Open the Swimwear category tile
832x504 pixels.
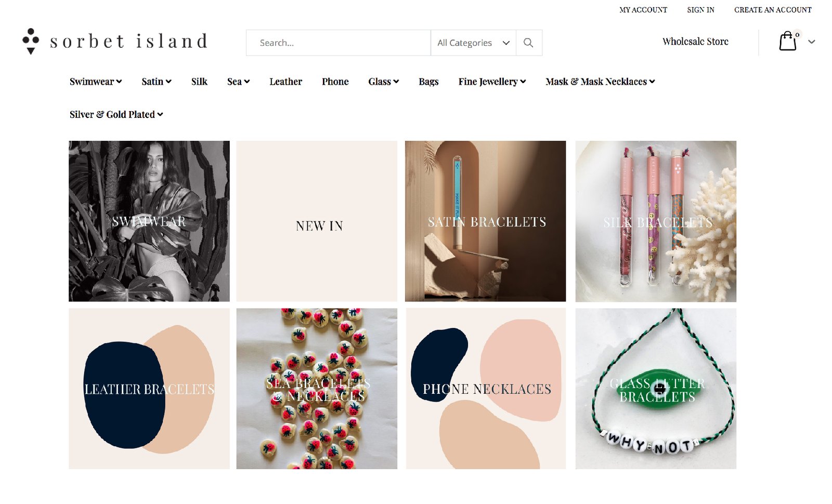point(149,221)
